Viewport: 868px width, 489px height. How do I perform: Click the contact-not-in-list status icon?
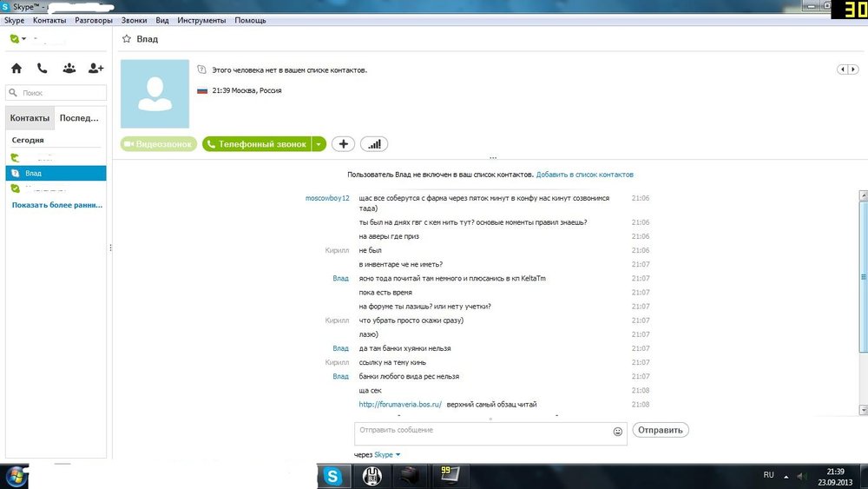(201, 69)
